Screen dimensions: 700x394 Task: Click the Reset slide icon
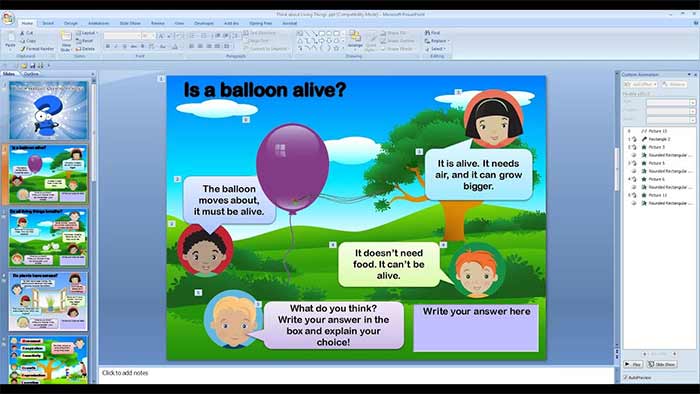click(x=78, y=41)
